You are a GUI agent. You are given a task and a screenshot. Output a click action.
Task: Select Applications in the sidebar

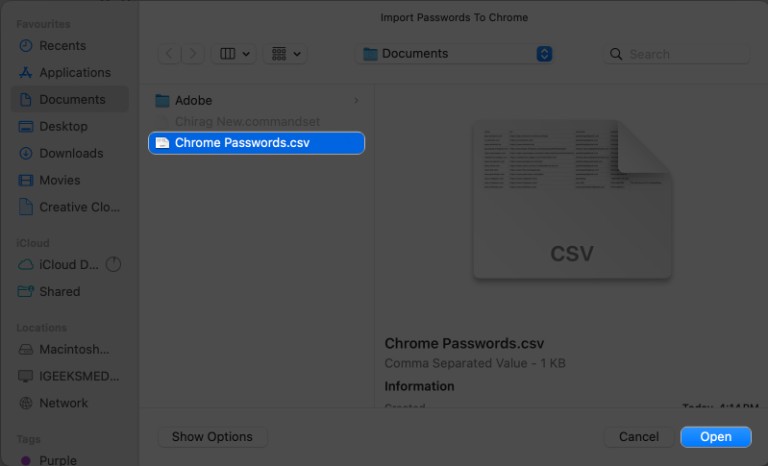click(74, 73)
